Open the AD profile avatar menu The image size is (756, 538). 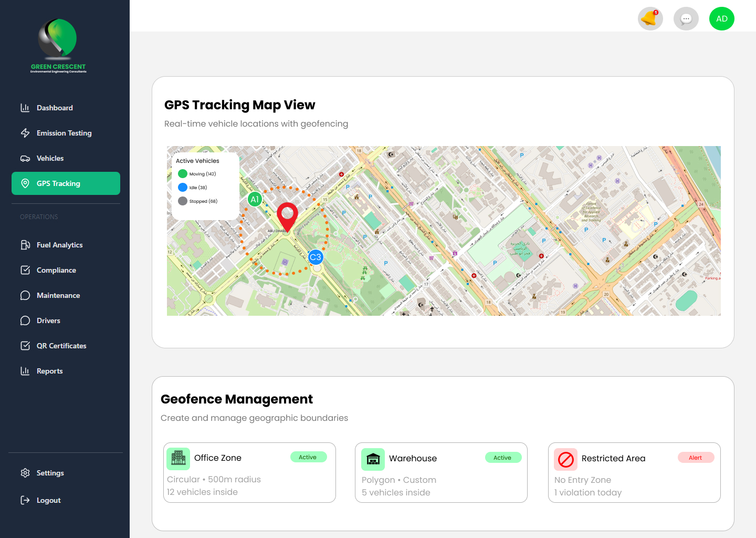pyautogui.click(x=722, y=18)
